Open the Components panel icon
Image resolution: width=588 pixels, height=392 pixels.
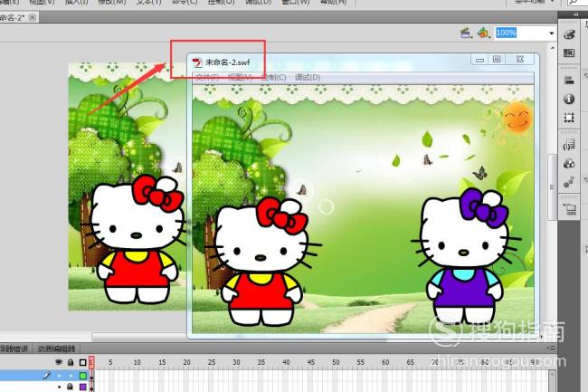[569, 164]
